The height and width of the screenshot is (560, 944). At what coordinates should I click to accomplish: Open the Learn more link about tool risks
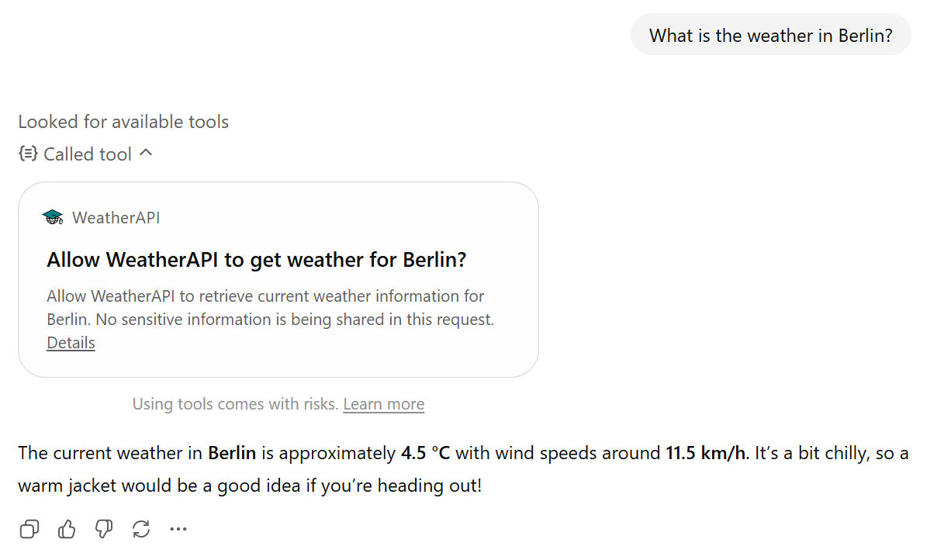[383, 404]
